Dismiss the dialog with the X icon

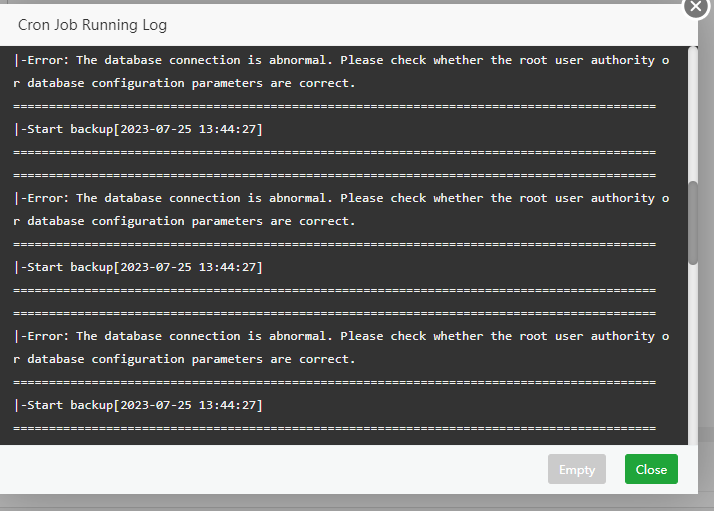(x=697, y=6)
